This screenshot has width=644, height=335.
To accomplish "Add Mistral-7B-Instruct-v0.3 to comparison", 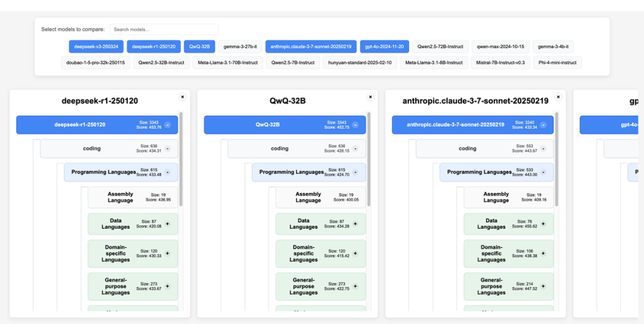I will click(x=500, y=63).
